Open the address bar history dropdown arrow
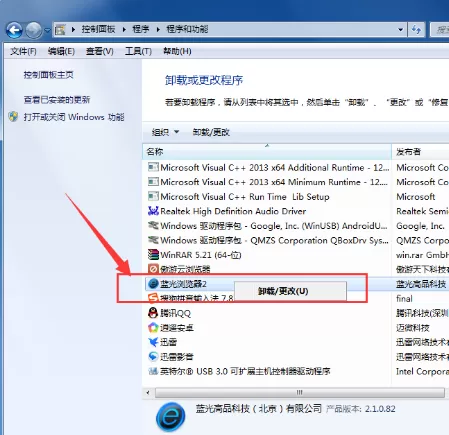The width and height of the screenshot is (449, 435). click(x=400, y=30)
